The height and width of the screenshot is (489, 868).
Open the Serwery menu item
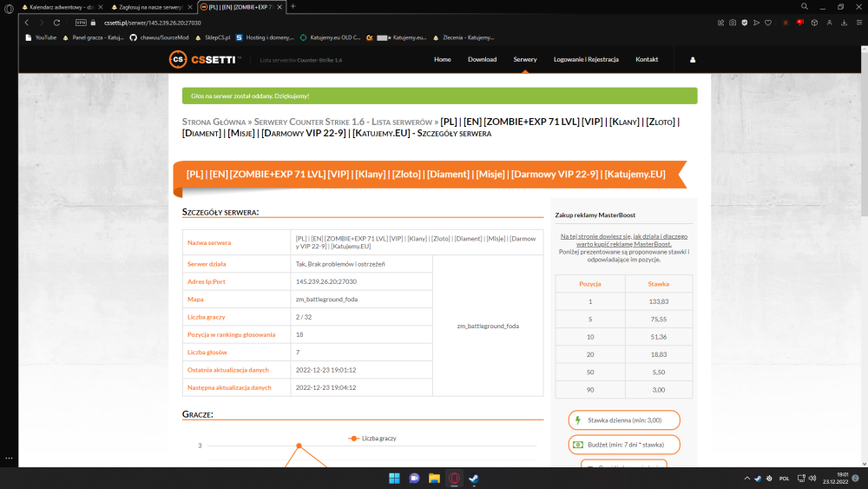point(525,59)
